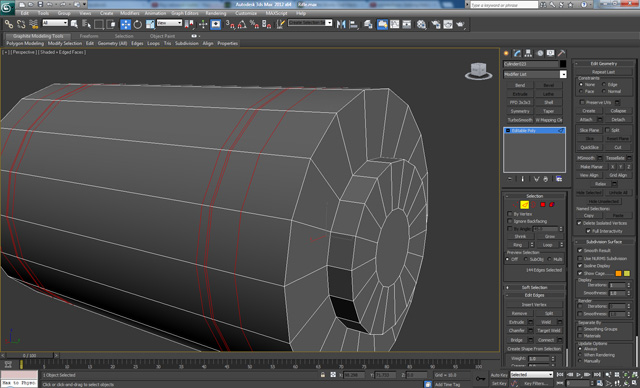This screenshot has width=640, height=388.
Task: Switch to the Freeform ribbon tab
Action: [x=89, y=36]
